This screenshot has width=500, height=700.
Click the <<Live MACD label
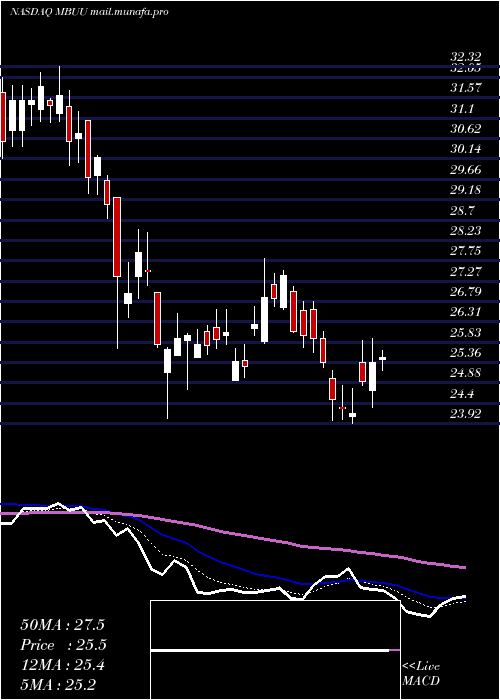point(421,674)
